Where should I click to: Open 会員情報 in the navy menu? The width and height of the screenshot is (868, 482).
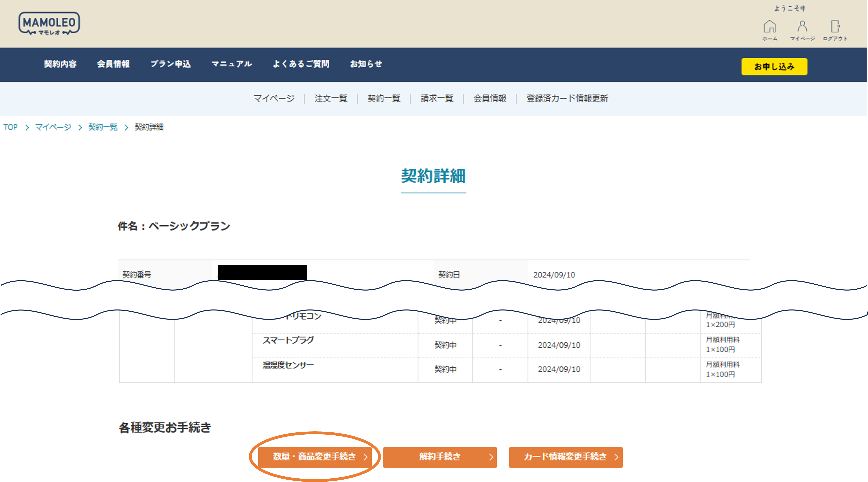[x=113, y=64]
